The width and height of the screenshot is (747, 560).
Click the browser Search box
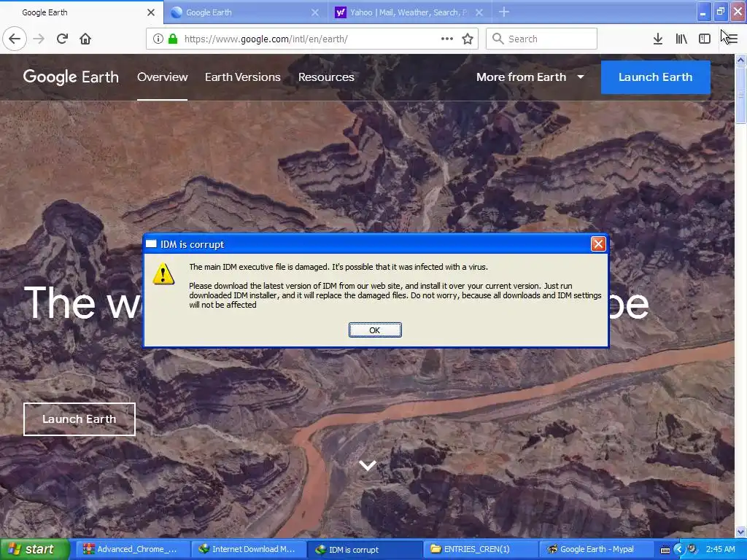pos(541,39)
